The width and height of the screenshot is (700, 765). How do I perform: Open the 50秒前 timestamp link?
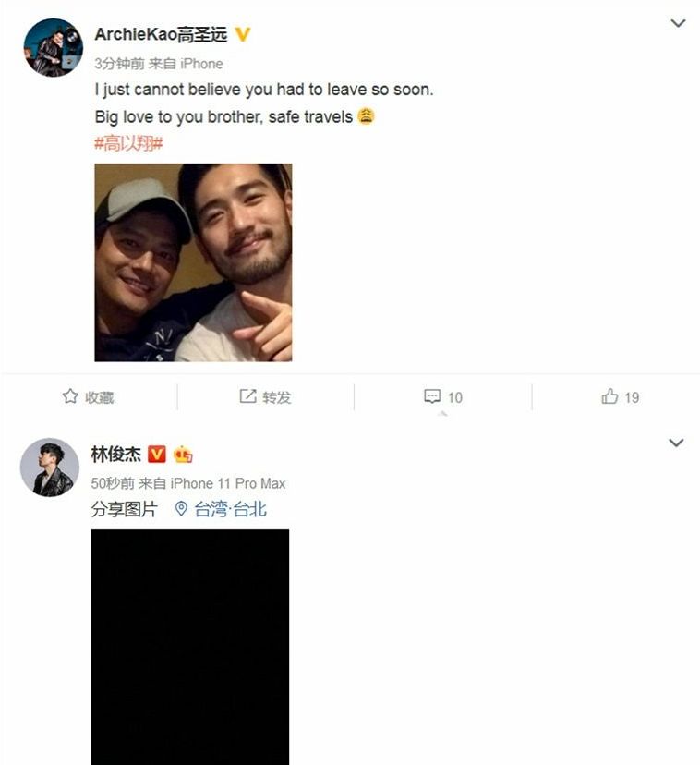(x=113, y=483)
